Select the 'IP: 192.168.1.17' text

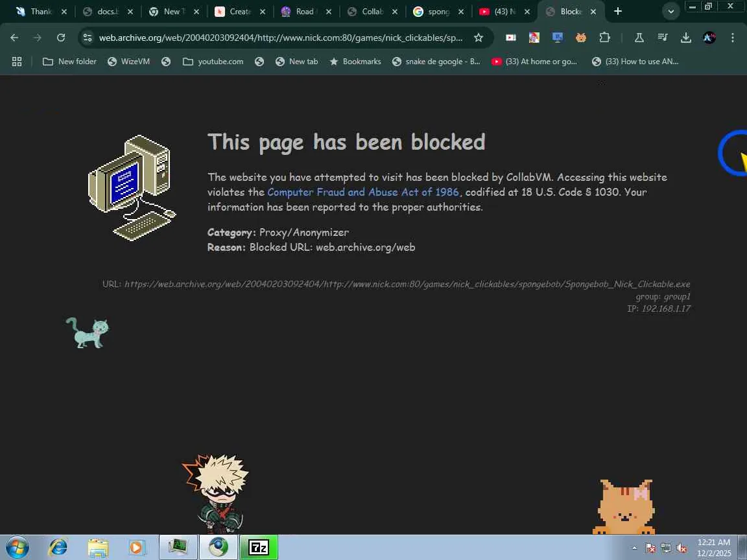click(x=658, y=309)
